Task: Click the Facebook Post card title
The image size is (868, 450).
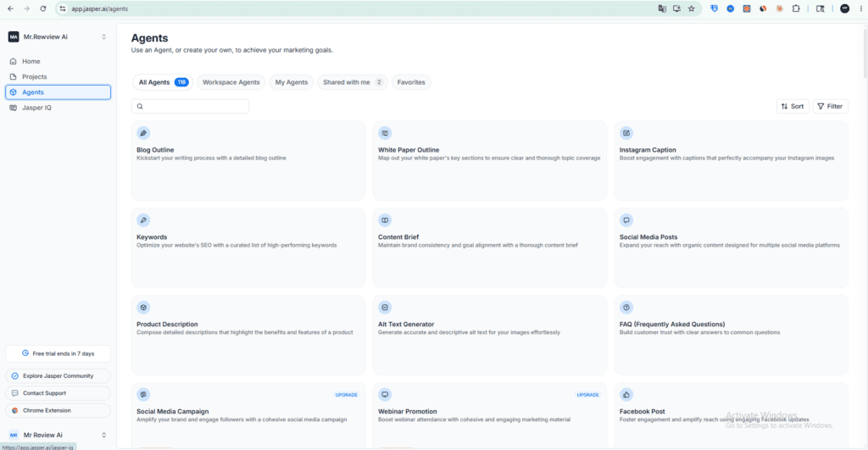Action: click(643, 411)
